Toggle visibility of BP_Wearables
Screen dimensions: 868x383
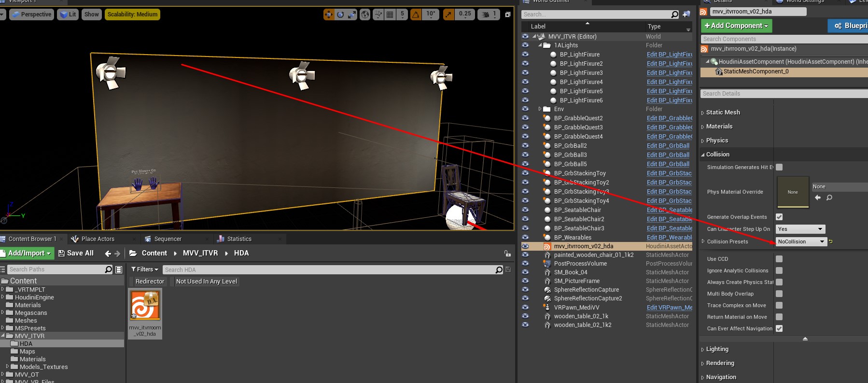point(525,238)
